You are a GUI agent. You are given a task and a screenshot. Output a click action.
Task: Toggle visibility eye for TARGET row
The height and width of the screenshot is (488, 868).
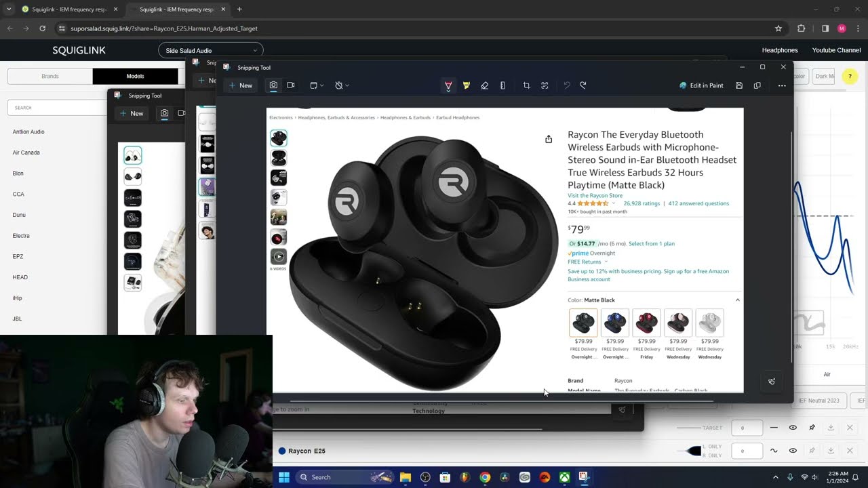coord(793,428)
